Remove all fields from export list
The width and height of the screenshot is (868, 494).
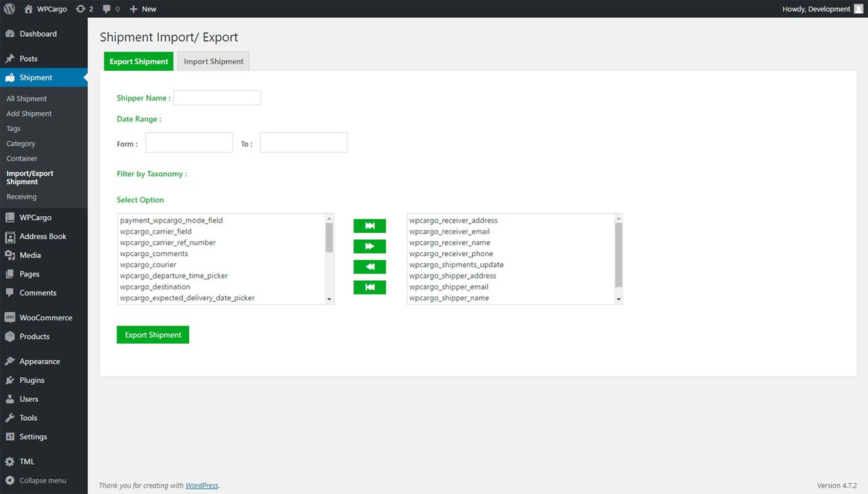pos(369,287)
